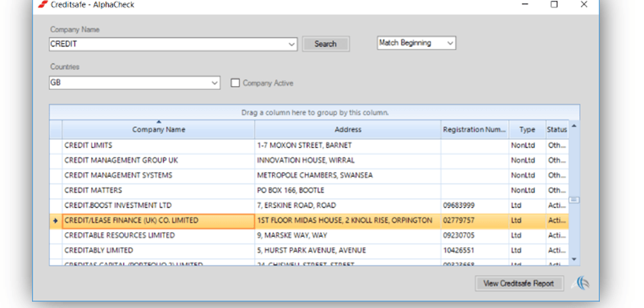
Task: Select the CREDIT LIMITS row
Action: click(309, 146)
